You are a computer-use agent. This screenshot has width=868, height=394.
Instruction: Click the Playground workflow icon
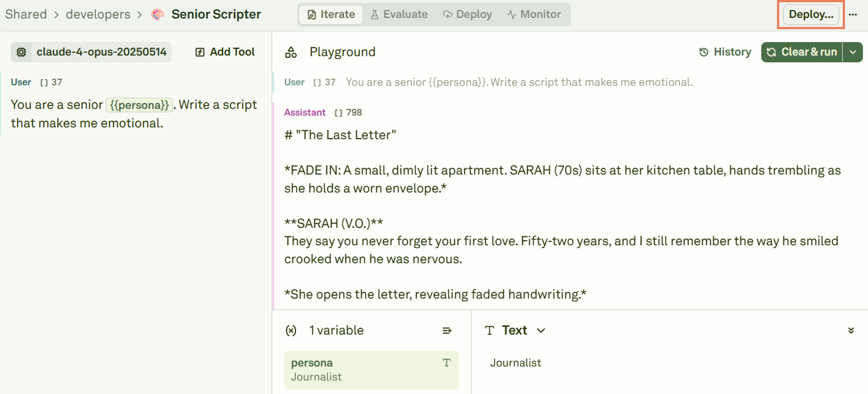coord(291,52)
